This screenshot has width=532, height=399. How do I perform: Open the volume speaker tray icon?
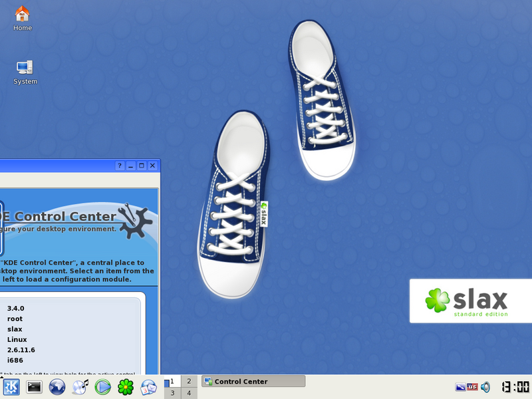485,387
